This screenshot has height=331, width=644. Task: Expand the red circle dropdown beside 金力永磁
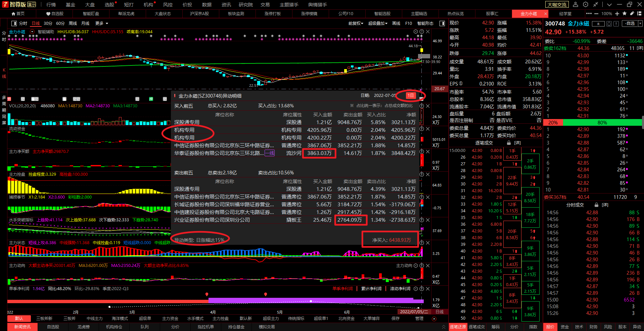point(32,32)
